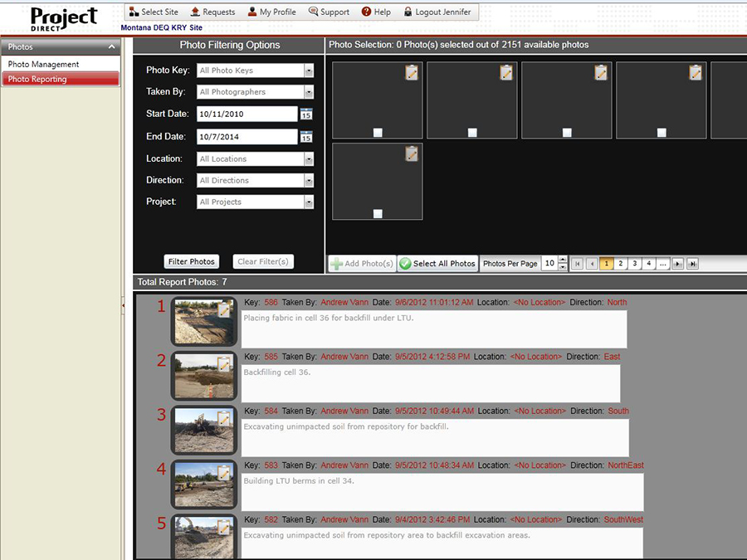Screen dimensions: 747x560
Task: Tick the checkbox on the third photo tile
Action: coord(567,133)
